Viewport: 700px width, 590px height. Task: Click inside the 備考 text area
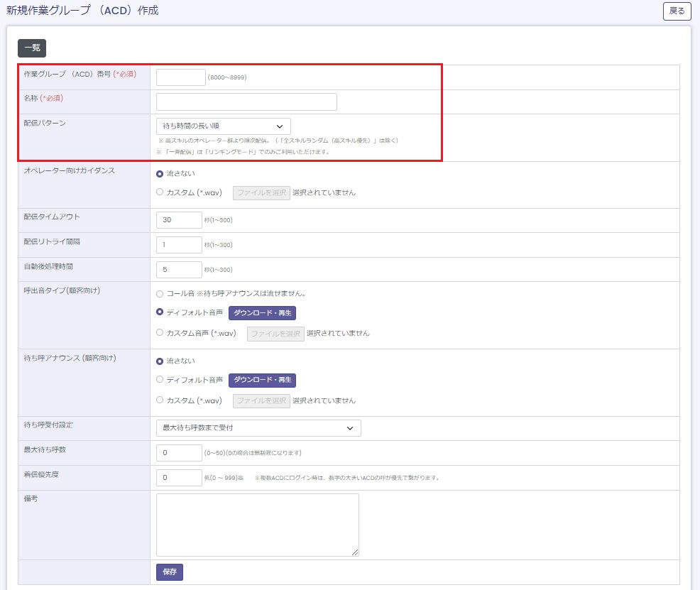(x=257, y=525)
